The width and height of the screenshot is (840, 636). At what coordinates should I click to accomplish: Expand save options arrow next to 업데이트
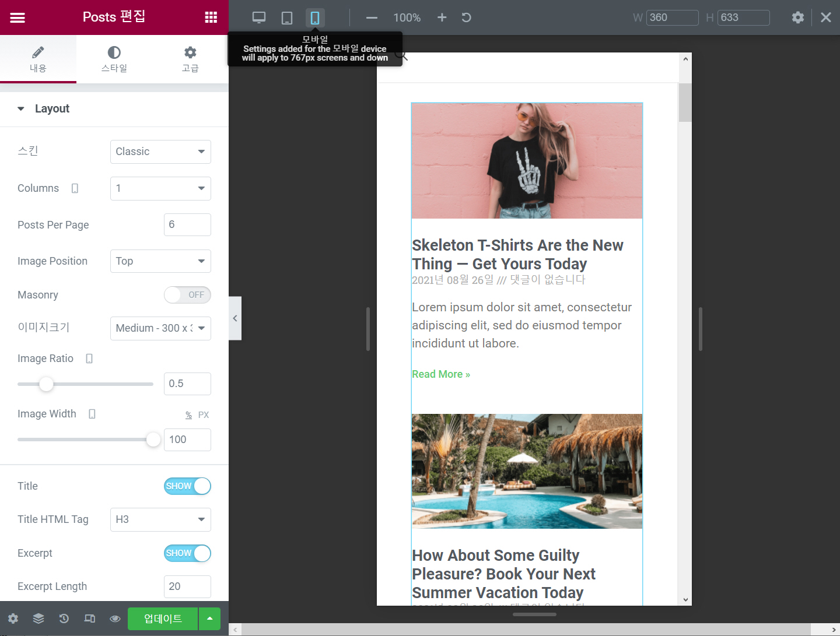click(209, 619)
